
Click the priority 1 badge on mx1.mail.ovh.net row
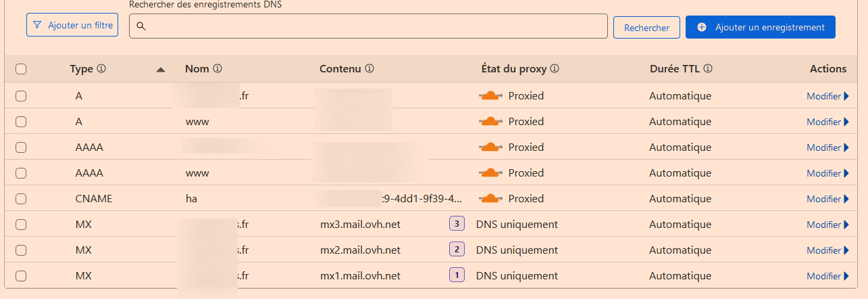(457, 275)
